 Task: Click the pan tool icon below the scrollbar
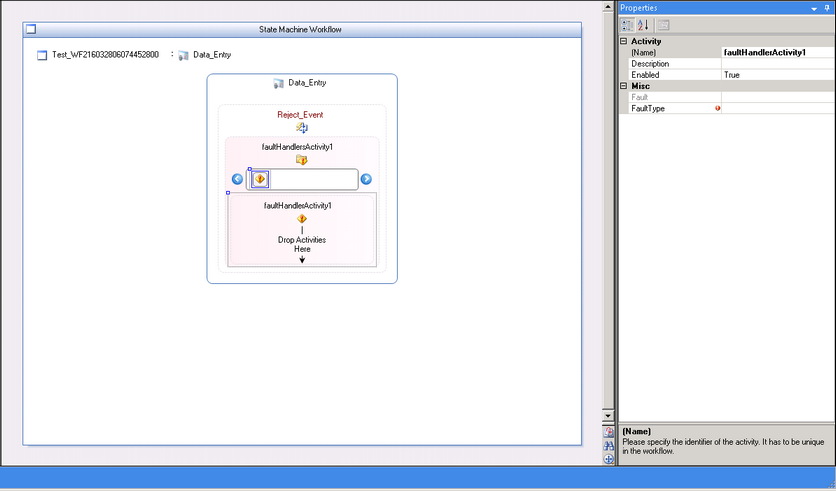click(x=608, y=459)
